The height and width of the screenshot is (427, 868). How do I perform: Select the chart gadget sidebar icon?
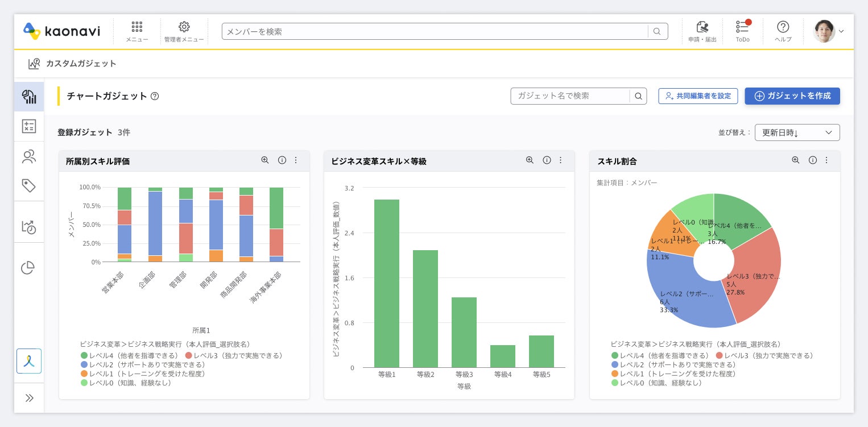tap(29, 96)
